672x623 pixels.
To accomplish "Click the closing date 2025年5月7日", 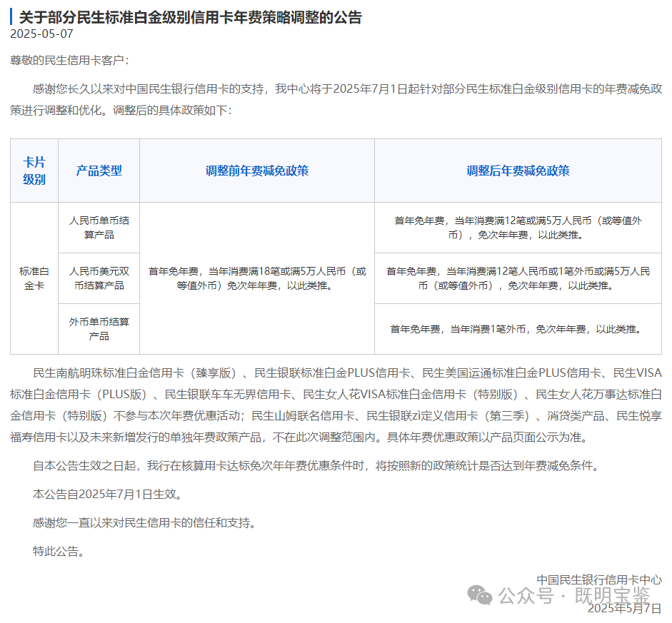I will tap(624, 608).
